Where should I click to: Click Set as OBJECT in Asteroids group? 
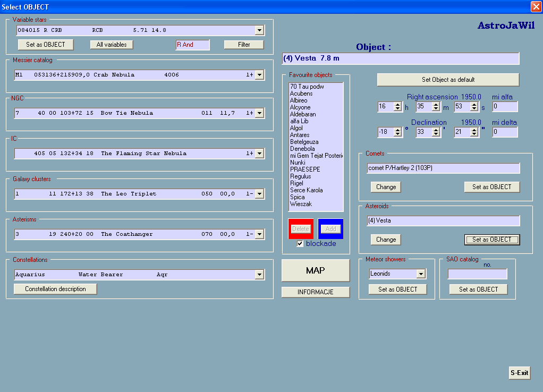click(x=492, y=240)
